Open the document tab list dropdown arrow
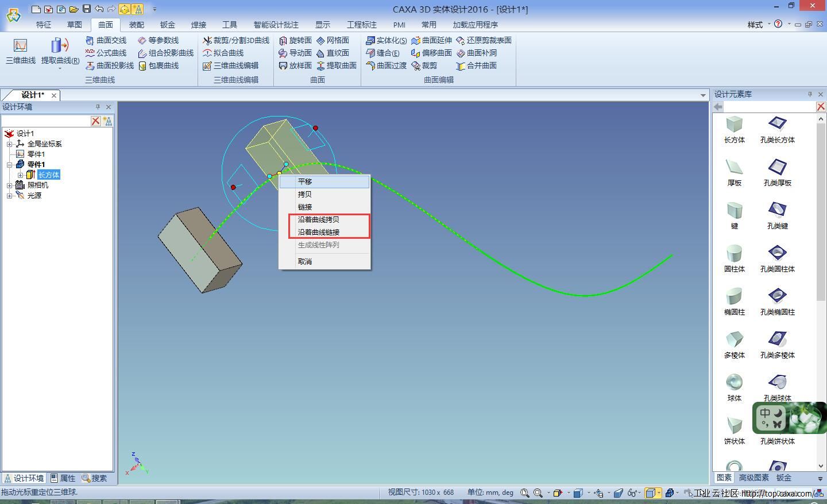The image size is (827, 504). point(703,95)
